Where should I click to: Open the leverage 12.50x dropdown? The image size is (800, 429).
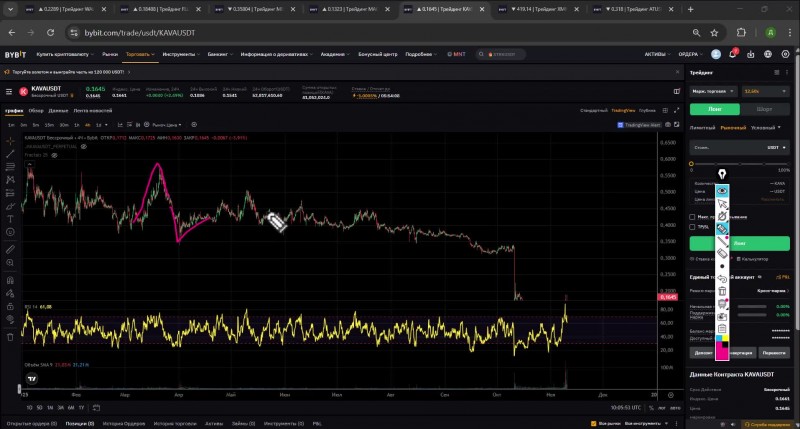[762, 91]
